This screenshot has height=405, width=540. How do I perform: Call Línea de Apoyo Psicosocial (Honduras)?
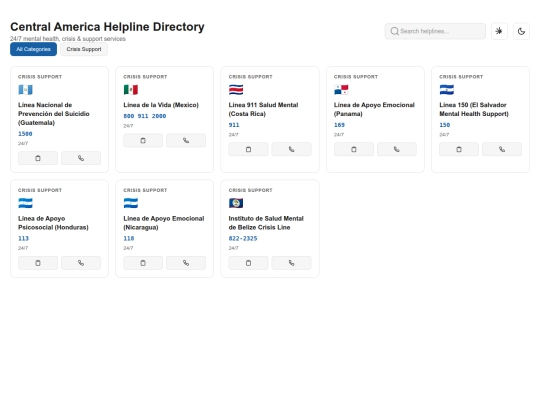81,263
